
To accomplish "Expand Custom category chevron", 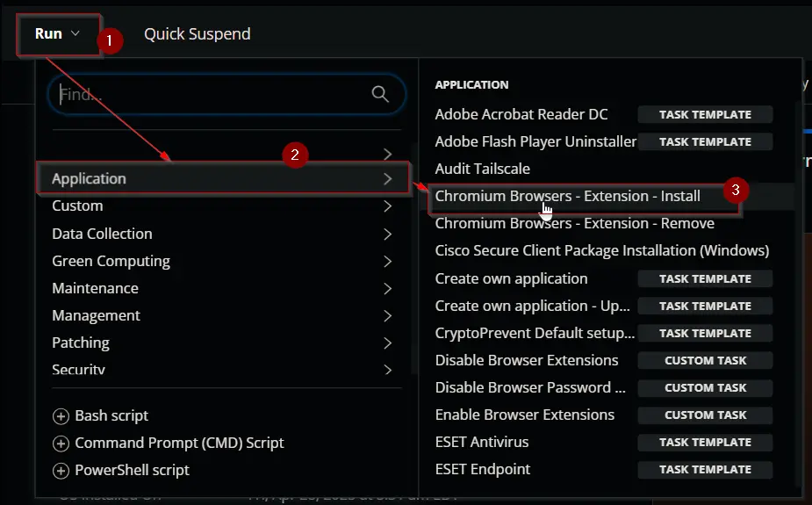I will (387, 206).
